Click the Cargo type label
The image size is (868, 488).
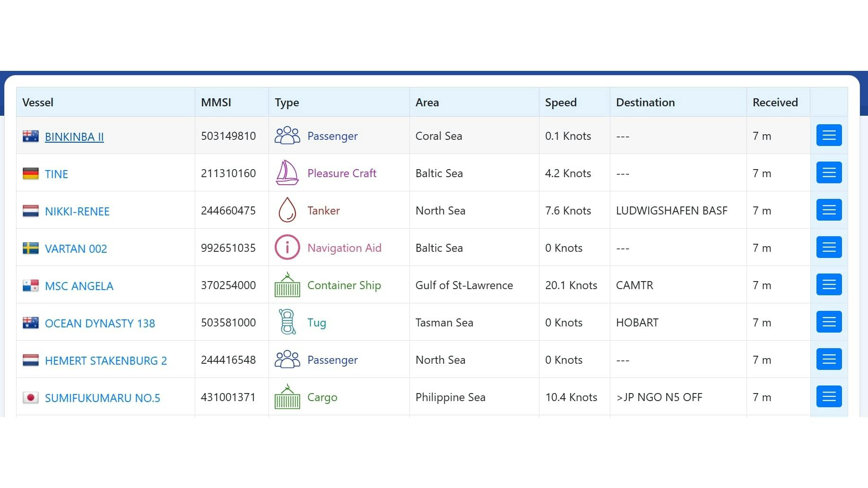(322, 397)
